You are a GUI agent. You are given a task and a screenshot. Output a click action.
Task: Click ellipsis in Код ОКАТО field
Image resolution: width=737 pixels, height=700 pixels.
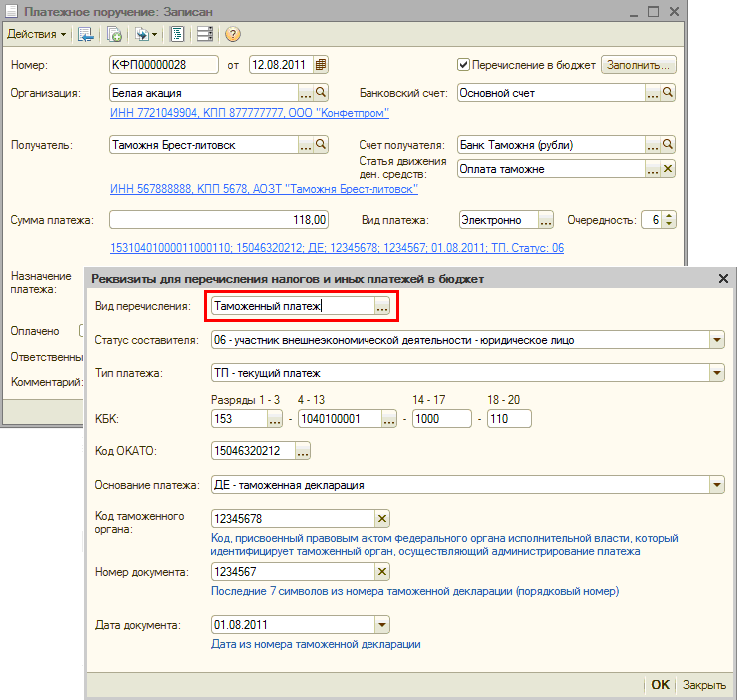click(303, 451)
